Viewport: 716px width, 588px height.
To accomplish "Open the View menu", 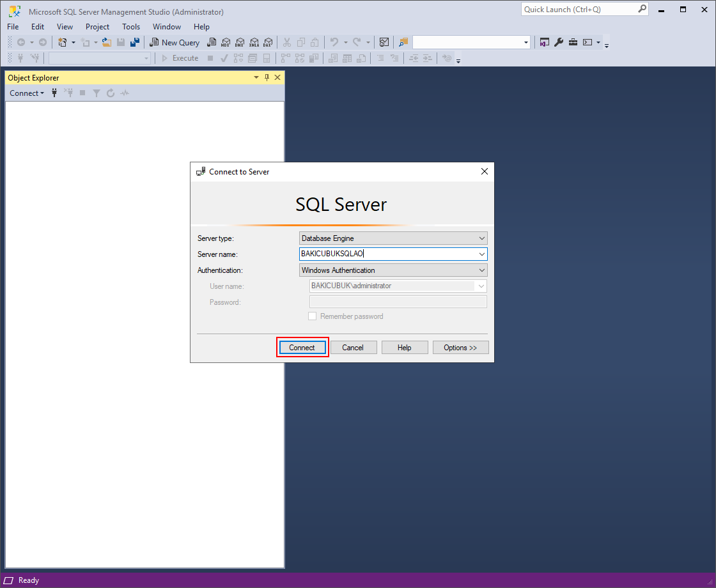I will pos(65,27).
